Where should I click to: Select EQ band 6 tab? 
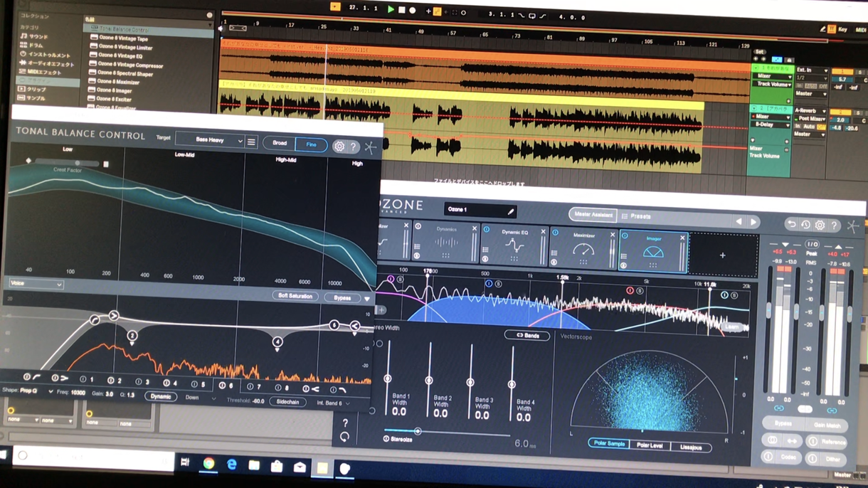226,386
